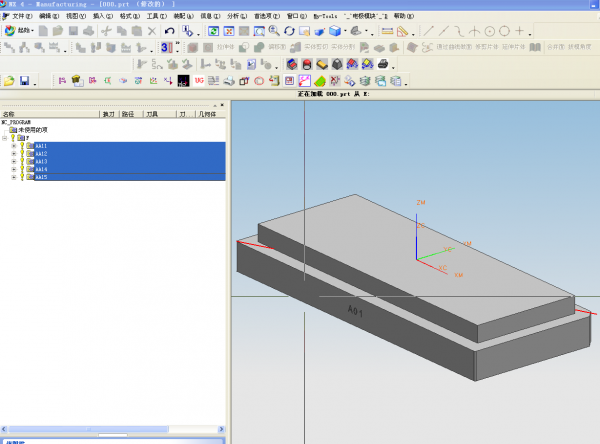Click the 几何体 (Geometry) column header
This screenshot has width=600, height=444.
coord(211,114)
